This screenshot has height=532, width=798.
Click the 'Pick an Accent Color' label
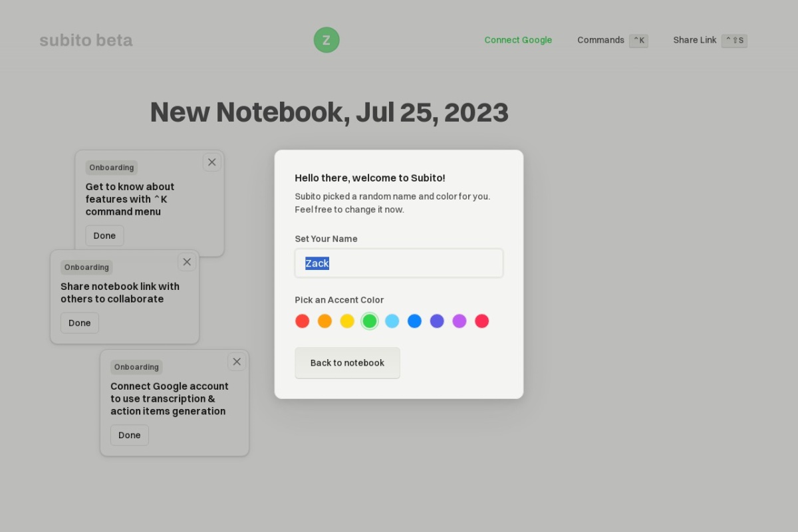[339, 300]
